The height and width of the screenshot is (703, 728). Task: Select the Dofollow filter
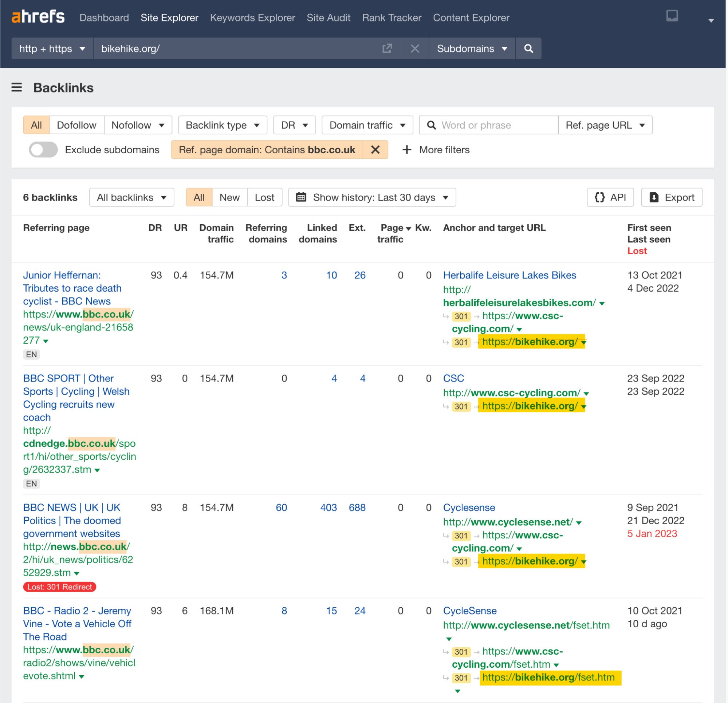pos(76,125)
